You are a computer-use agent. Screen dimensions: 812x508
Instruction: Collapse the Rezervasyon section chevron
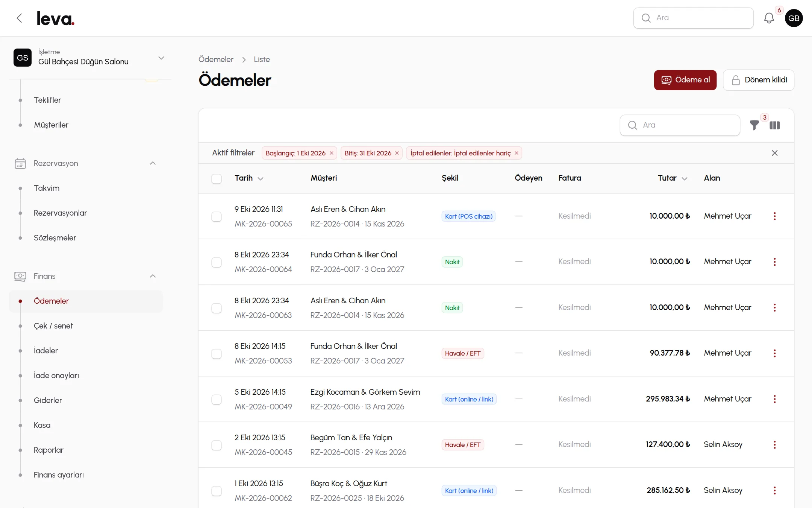pyautogui.click(x=153, y=163)
